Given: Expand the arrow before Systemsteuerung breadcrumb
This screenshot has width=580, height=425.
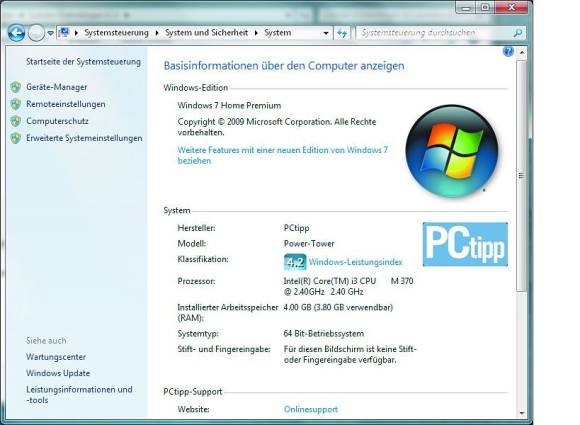Looking at the screenshot, I should pyautogui.click(x=76, y=33).
